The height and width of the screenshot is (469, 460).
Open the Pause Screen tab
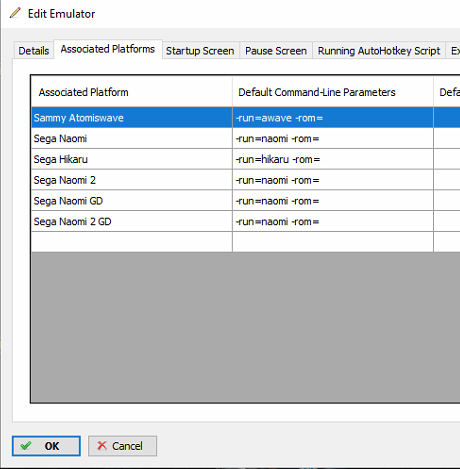pos(276,51)
